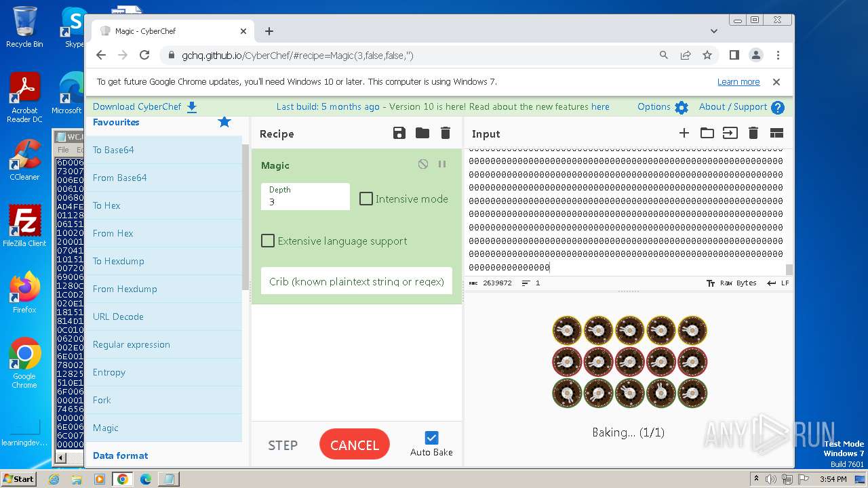Viewport: 868px width, 488px height.
Task: Select the To Base64 operation
Action: (x=163, y=150)
